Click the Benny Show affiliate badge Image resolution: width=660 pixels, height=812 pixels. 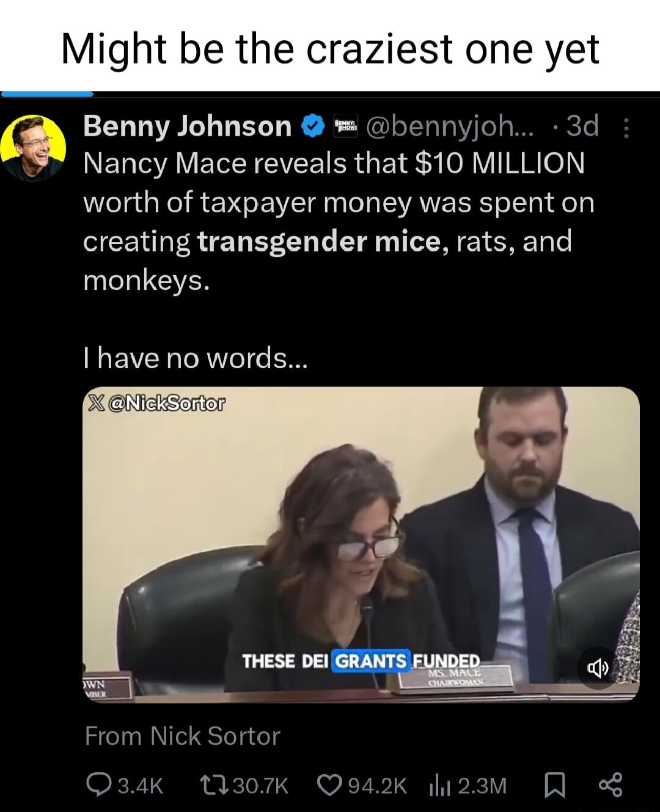(x=345, y=127)
